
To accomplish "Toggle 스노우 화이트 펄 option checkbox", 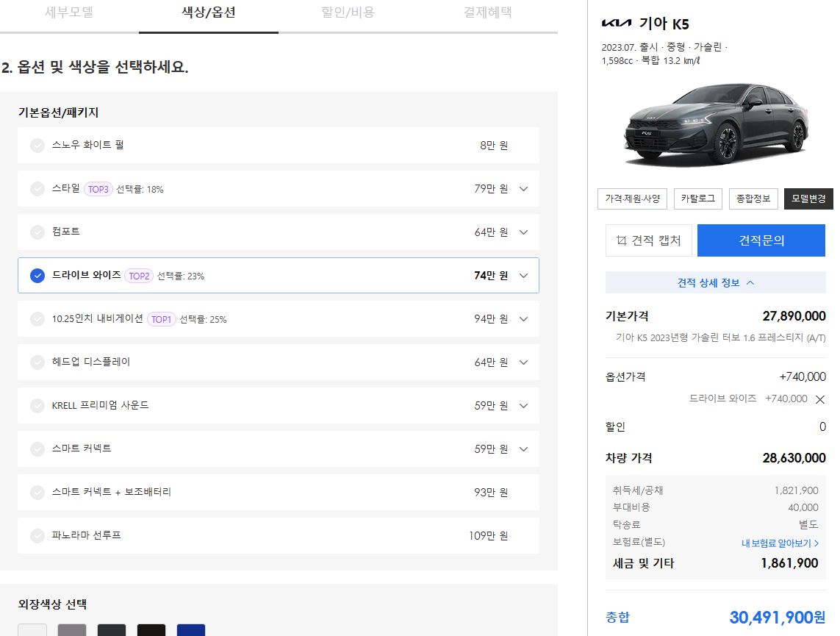I will click(37, 145).
